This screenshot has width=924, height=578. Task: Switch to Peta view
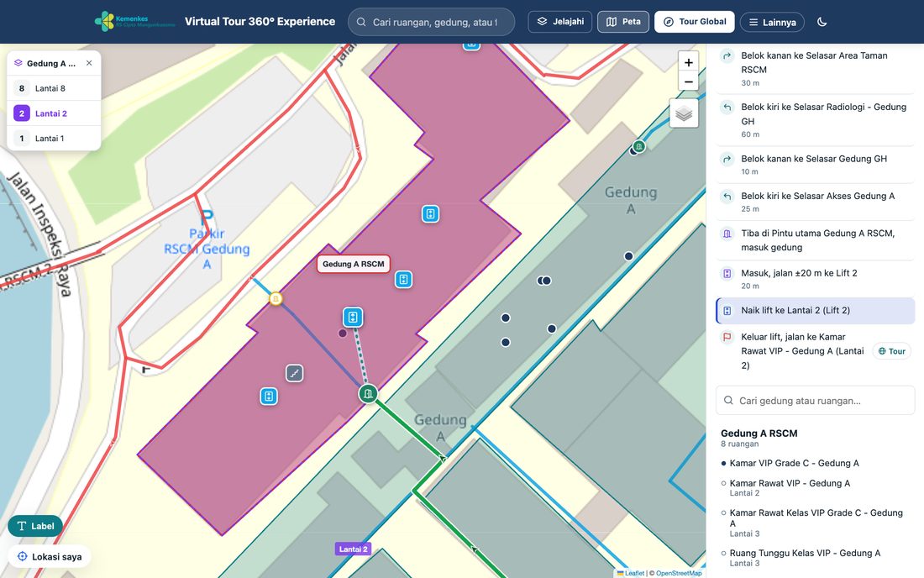pos(623,22)
